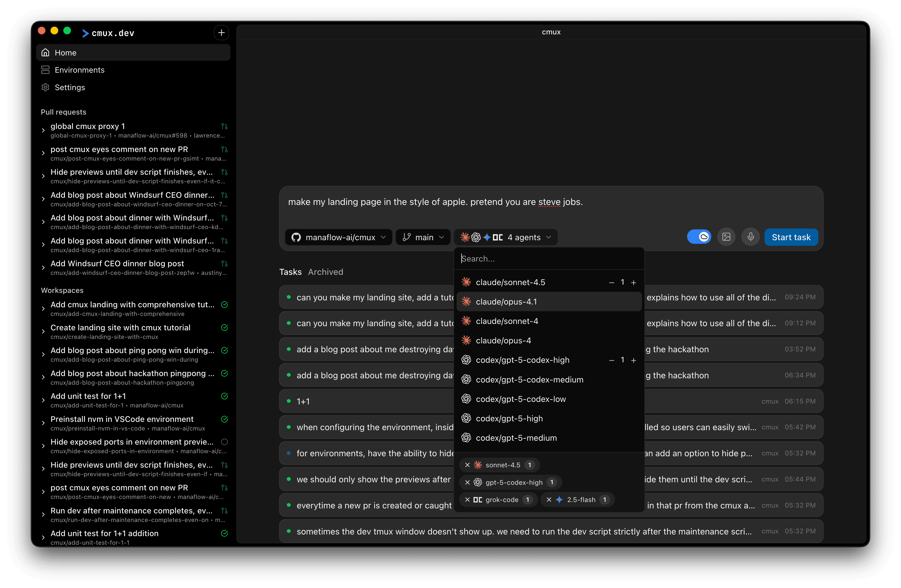901x588 pixels.
Task: Click the Start task button
Action: tap(791, 237)
